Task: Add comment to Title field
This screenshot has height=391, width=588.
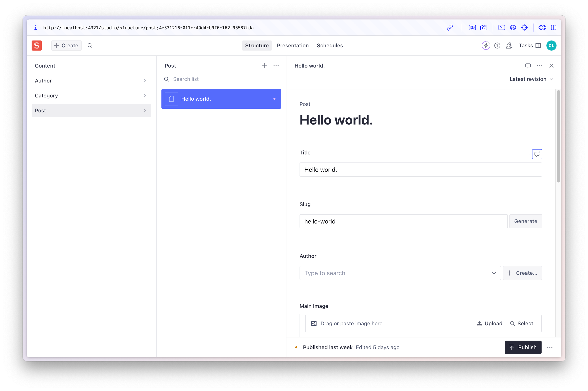Action: [537, 154]
